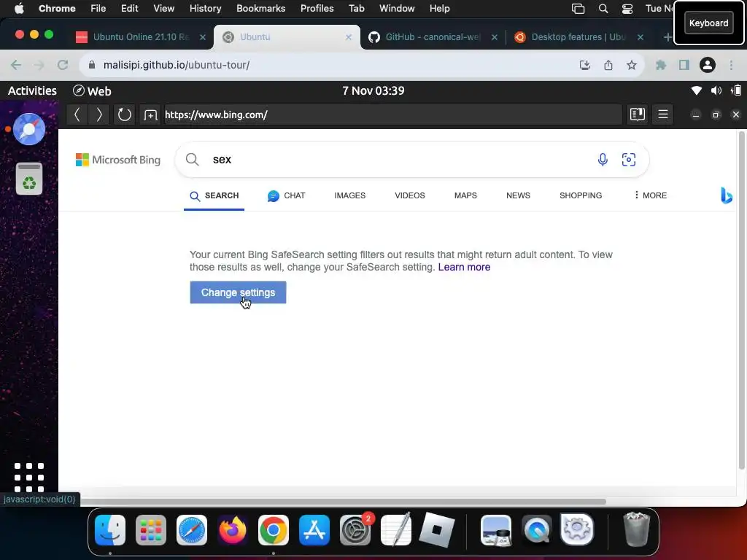Open Chrome three-dot menu

(x=731, y=65)
